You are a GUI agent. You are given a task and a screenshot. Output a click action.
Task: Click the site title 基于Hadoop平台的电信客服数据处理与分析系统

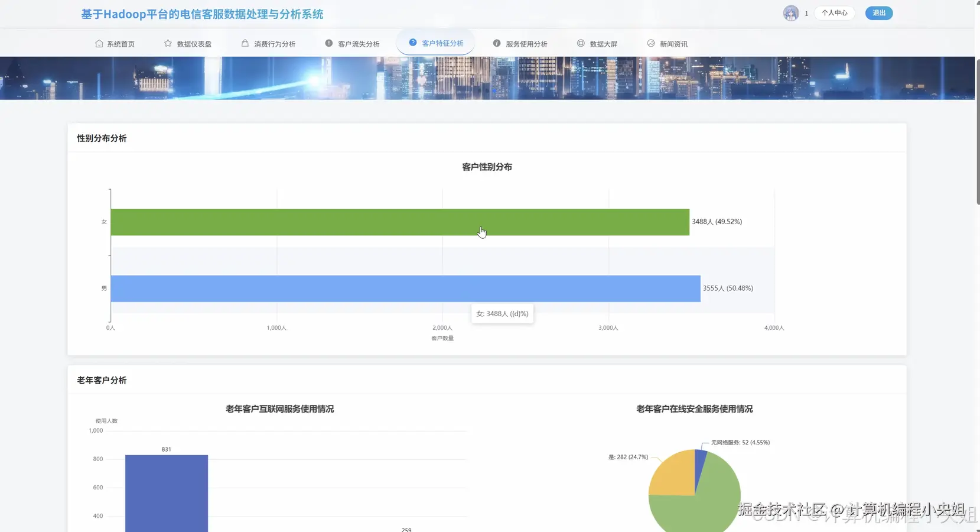point(202,14)
